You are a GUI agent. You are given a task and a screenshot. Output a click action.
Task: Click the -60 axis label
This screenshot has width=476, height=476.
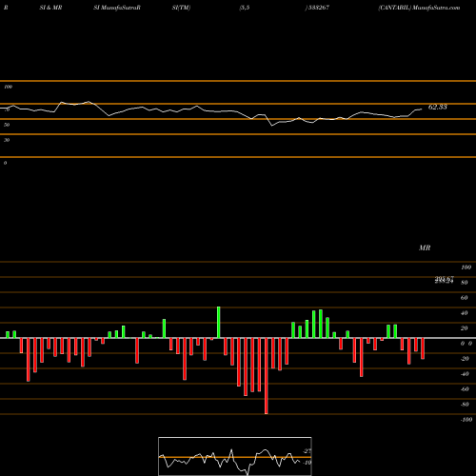point(465,389)
